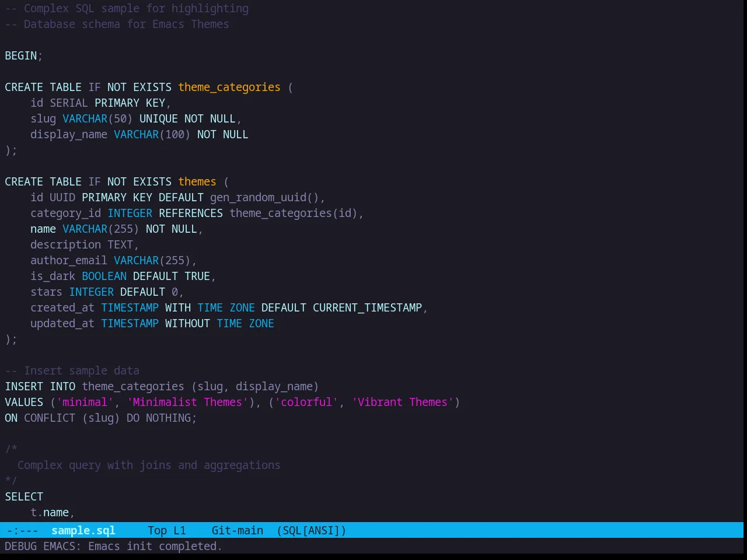This screenshot has width=747, height=560.
Task: Click the sample.sql buffer name in mode line
Action: [x=83, y=530]
